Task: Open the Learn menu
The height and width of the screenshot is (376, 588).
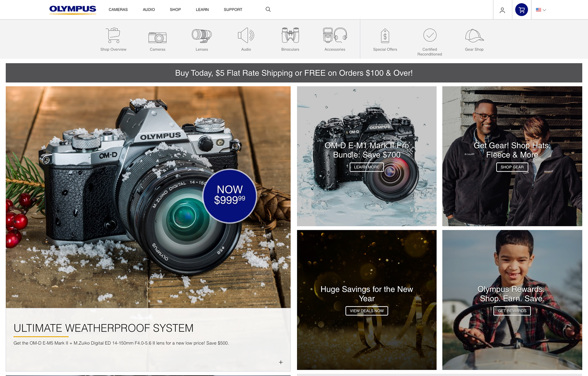Action: coord(202,10)
